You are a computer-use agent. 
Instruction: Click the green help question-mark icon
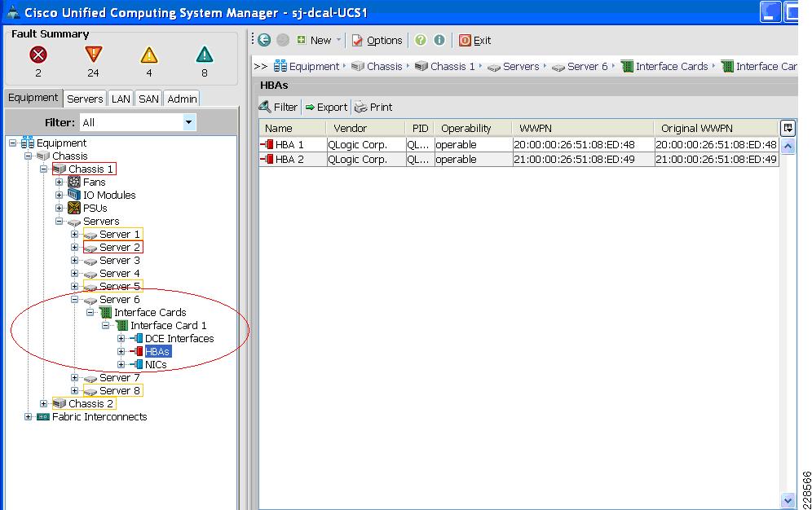[421, 40]
